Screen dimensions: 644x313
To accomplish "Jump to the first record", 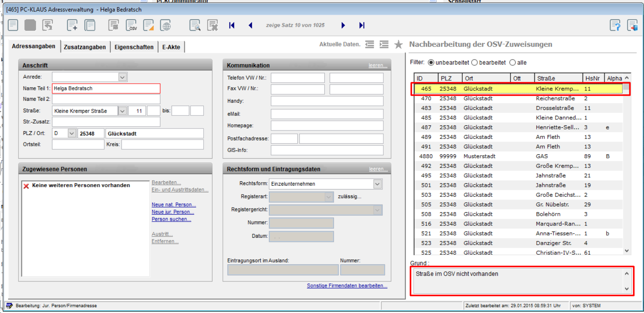I will pos(232,25).
